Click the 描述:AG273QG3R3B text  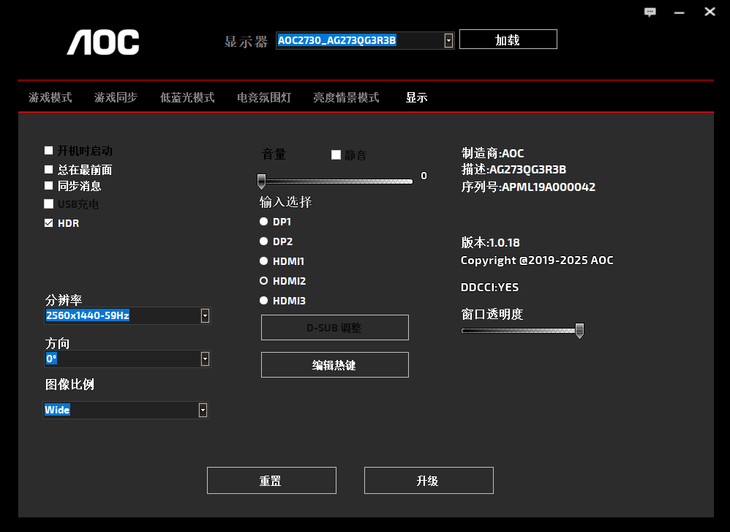514,169
